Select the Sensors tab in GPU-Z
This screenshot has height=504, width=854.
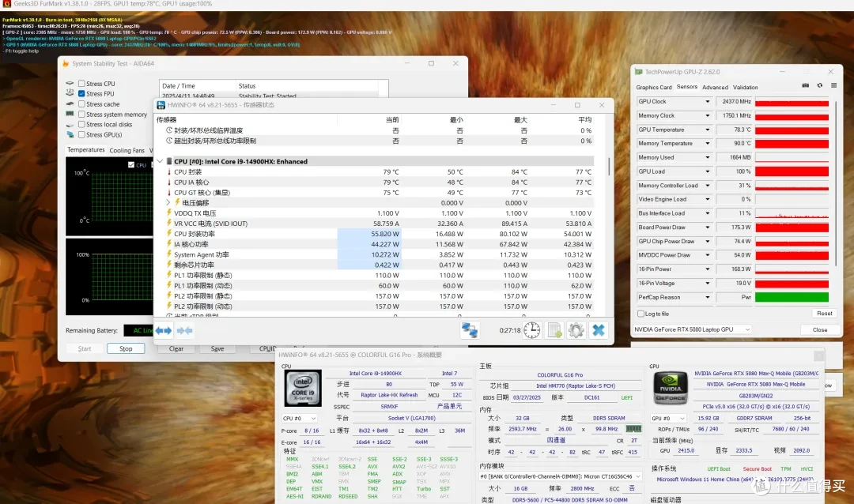pyautogui.click(x=687, y=87)
